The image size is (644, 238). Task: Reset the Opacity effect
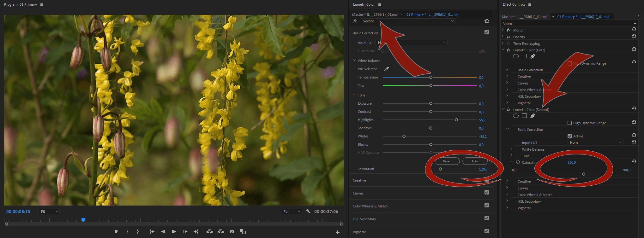(x=634, y=36)
